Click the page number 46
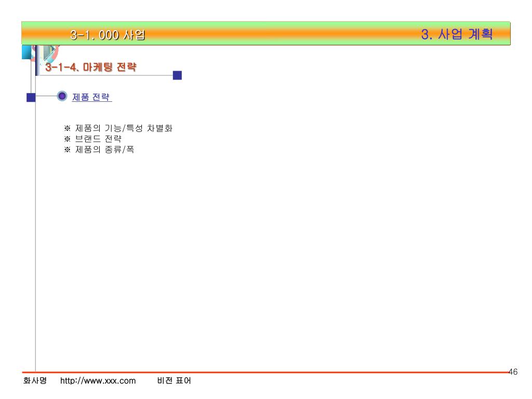Viewport: 532px width, 399px height. (x=513, y=372)
